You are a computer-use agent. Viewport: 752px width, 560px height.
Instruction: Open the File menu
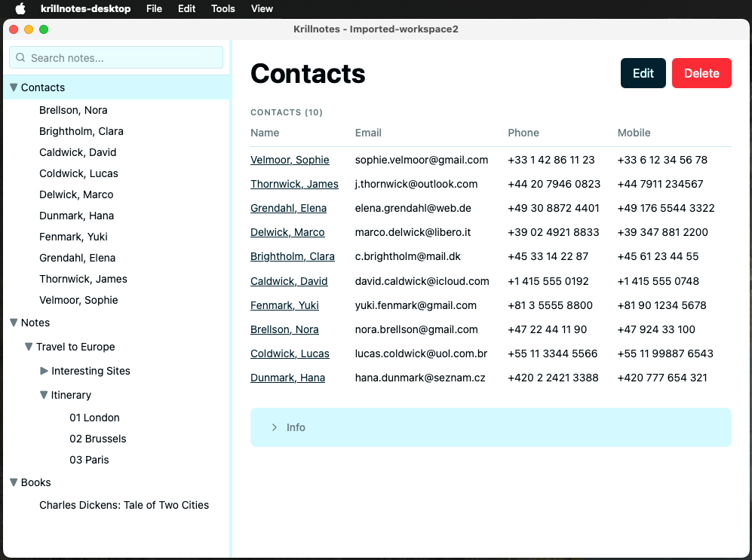154,8
